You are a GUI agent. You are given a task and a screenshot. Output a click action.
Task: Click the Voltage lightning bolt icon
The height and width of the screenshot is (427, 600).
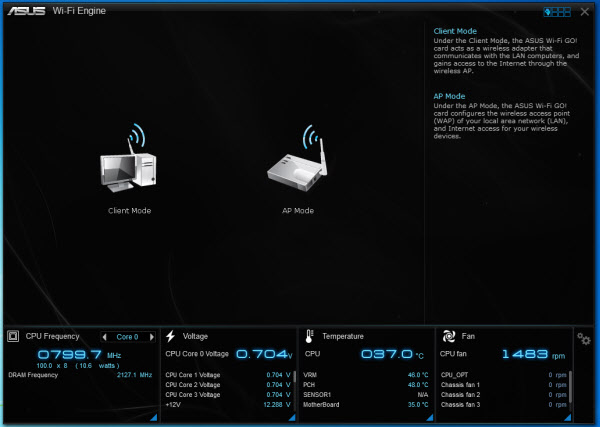click(x=171, y=336)
